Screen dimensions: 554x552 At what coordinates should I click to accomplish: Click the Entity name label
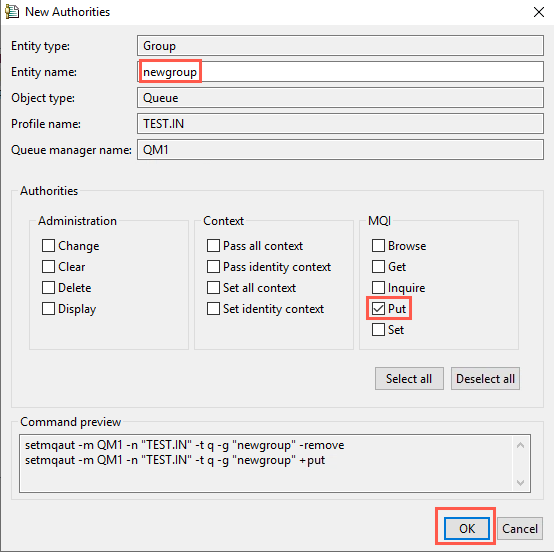coord(44,72)
